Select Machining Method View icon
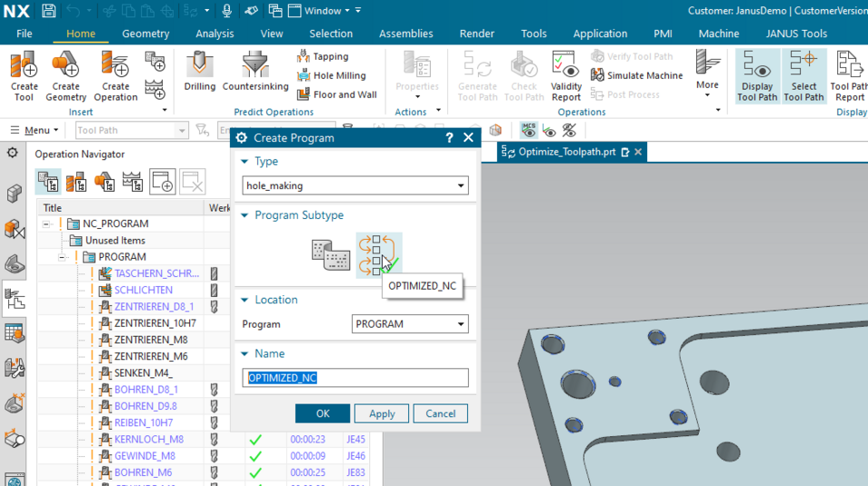The image size is (868, 486). point(133,182)
